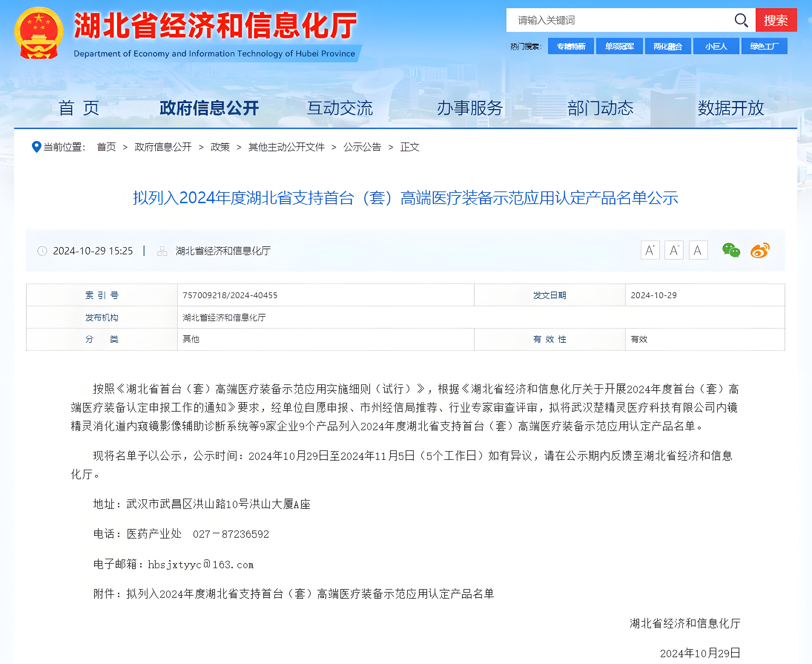The width and height of the screenshot is (812, 664).
Task: Open 互动交流 navigation menu
Action: (339, 108)
